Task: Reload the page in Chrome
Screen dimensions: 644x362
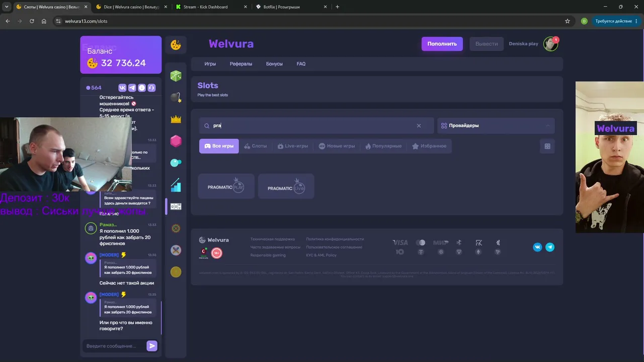Action: [x=32, y=21]
